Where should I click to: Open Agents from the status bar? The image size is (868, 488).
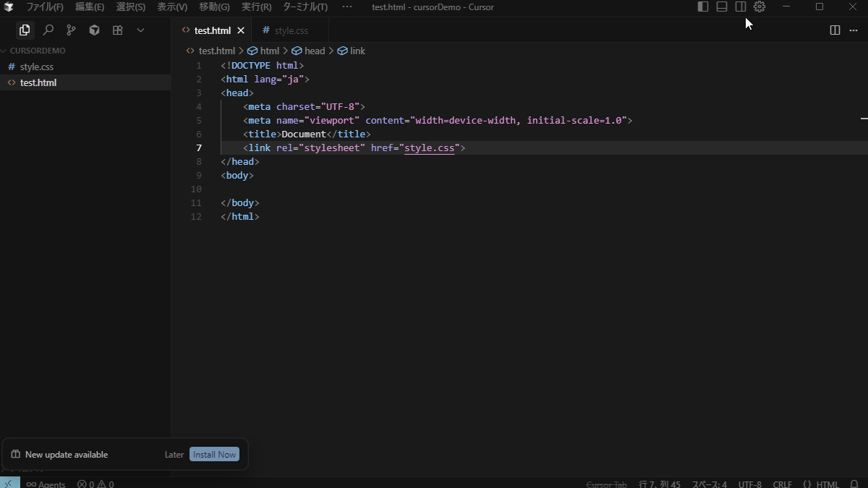[x=46, y=484]
